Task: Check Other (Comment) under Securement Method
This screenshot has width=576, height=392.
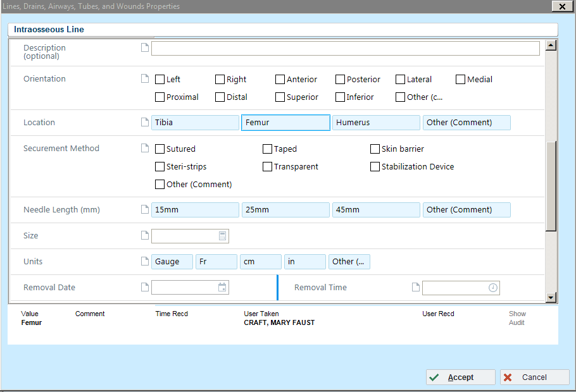Action: tap(160, 184)
